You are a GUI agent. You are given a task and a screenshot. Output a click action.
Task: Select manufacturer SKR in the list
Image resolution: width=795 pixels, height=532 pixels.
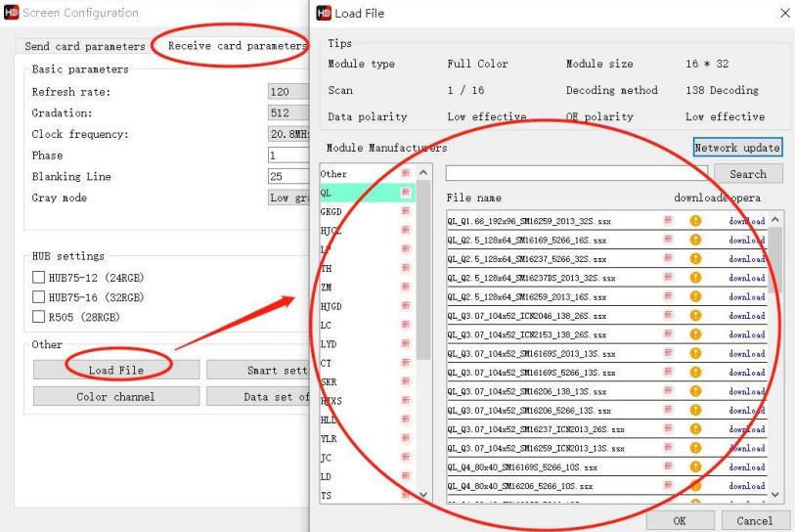click(367, 381)
